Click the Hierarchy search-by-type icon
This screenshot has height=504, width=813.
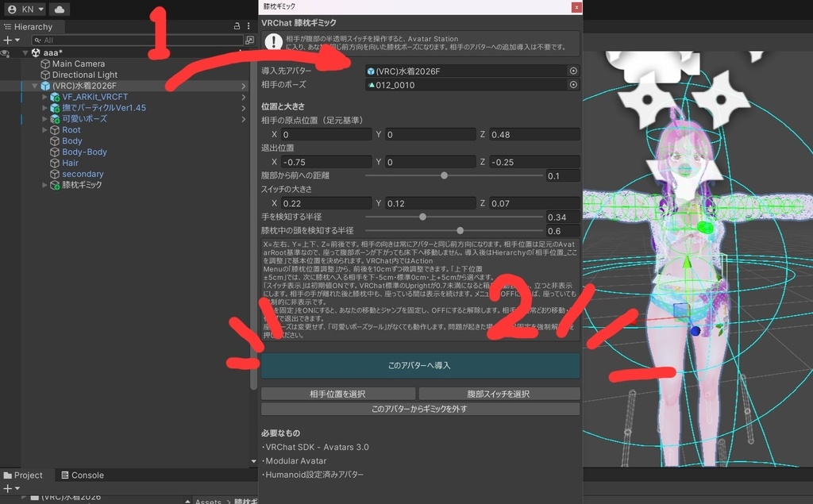click(x=249, y=40)
